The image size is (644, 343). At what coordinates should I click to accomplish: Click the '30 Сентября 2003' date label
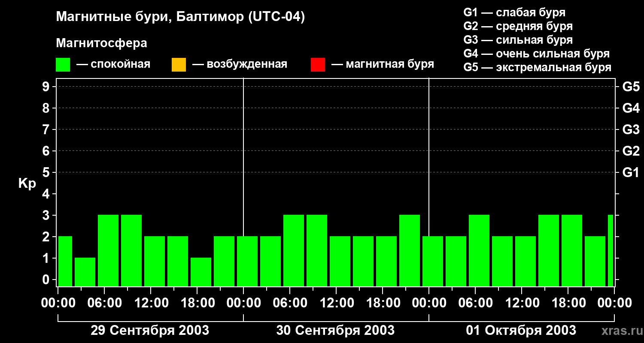(x=335, y=330)
